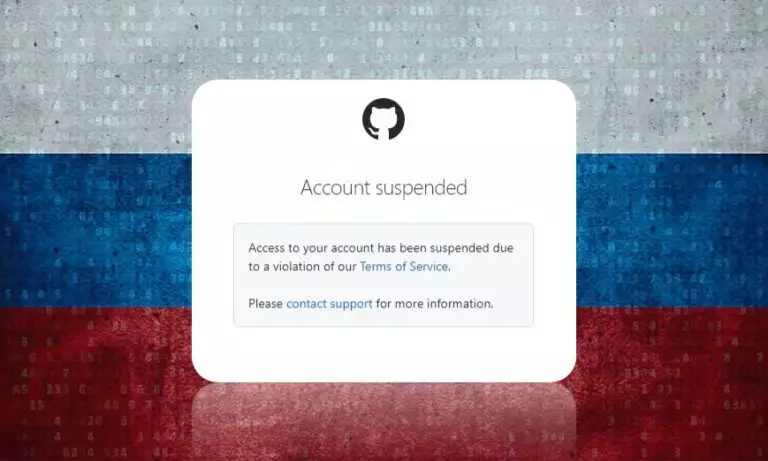Click empty gray space between the message paragraphs
The image size is (768, 461).
pyautogui.click(x=384, y=285)
